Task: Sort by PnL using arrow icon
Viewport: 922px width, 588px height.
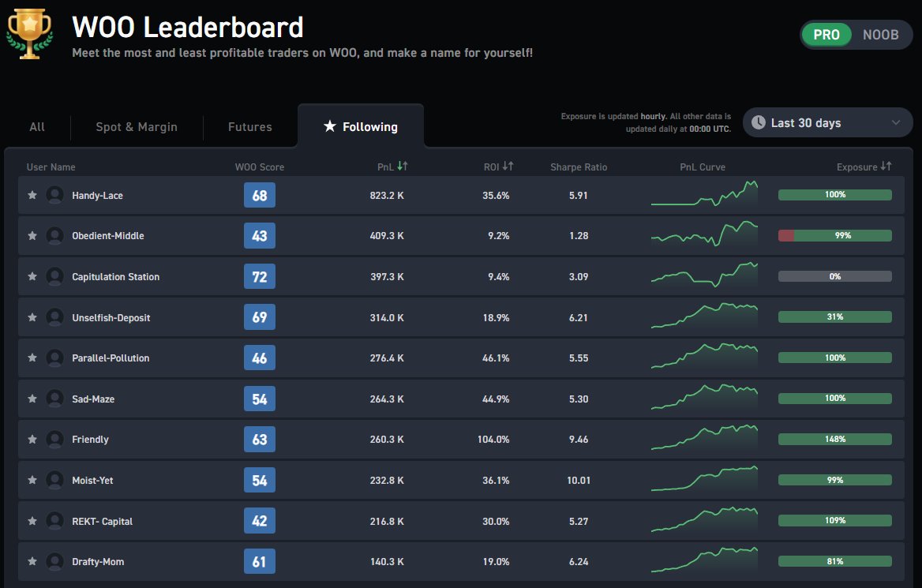Action: (x=403, y=167)
